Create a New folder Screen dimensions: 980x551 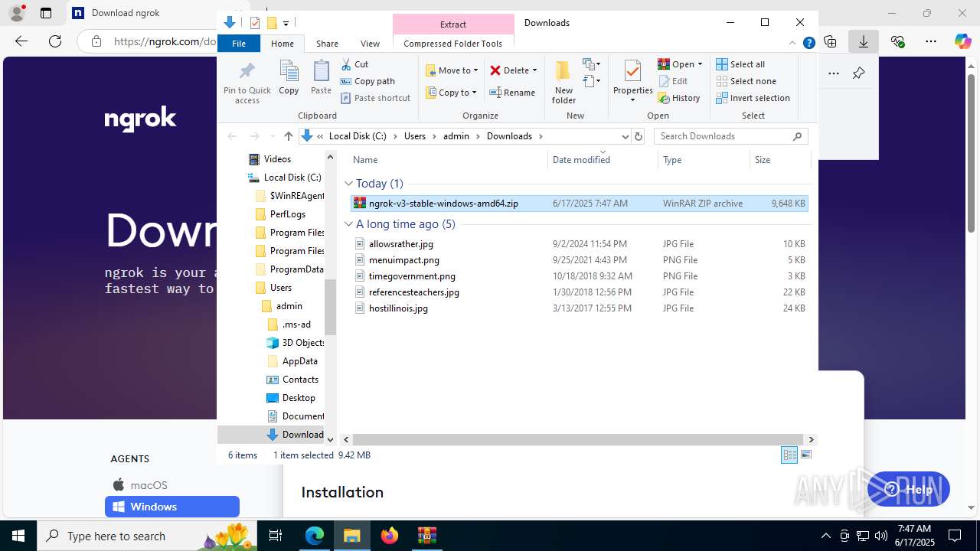tap(563, 83)
